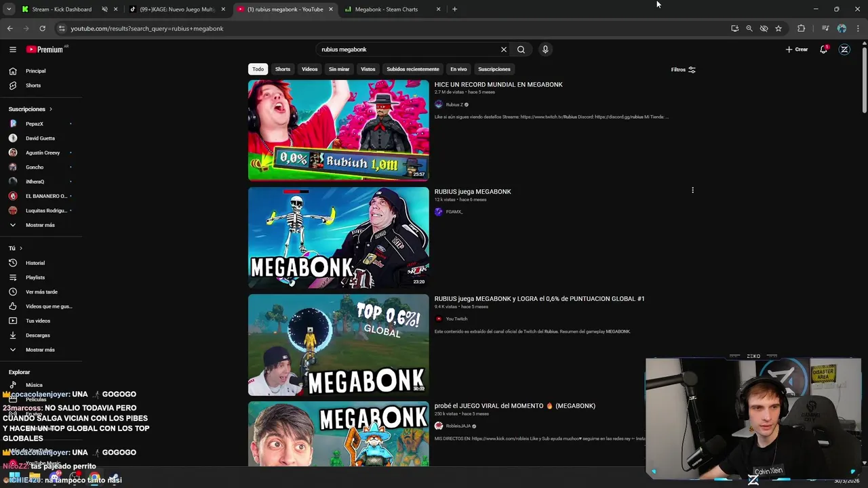
Task: Open the RobleisJAJA MEGABONK video thumbnail
Action: click(x=338, y=434)
